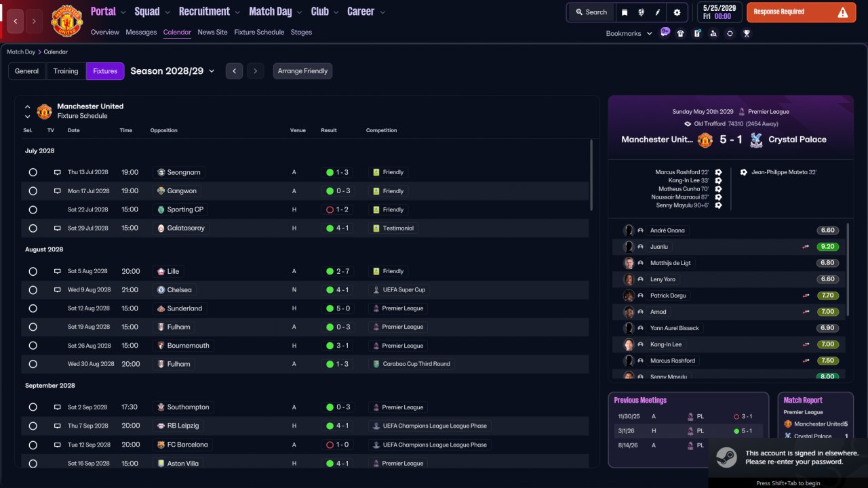The width and height of the screenshot is (868, 488).
Task: Click the player ratings list scrollbar
Action: click(x=848, y=270)
